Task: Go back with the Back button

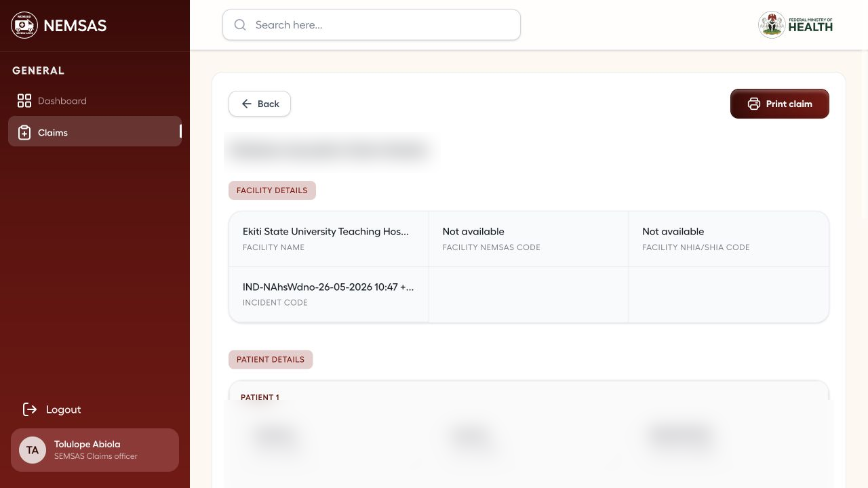Action: pos(260,104)
